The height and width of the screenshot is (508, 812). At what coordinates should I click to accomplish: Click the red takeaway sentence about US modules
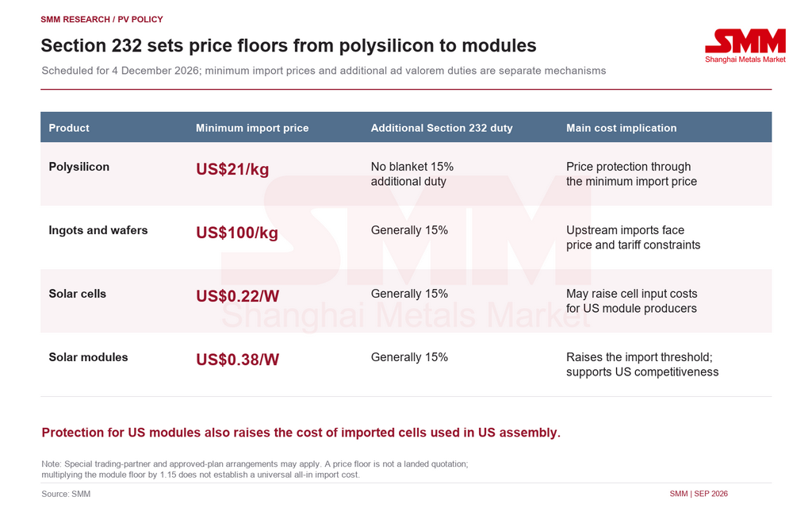tap(301, 433)
